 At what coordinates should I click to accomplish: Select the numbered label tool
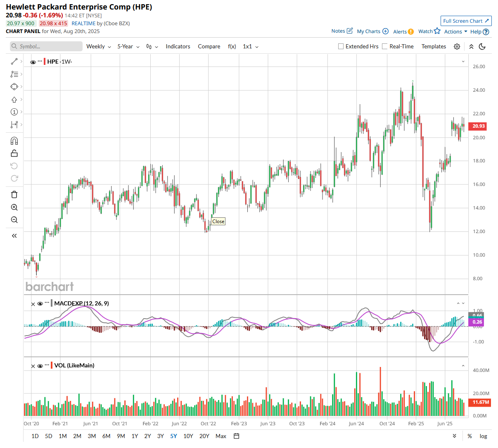point(14,112)
